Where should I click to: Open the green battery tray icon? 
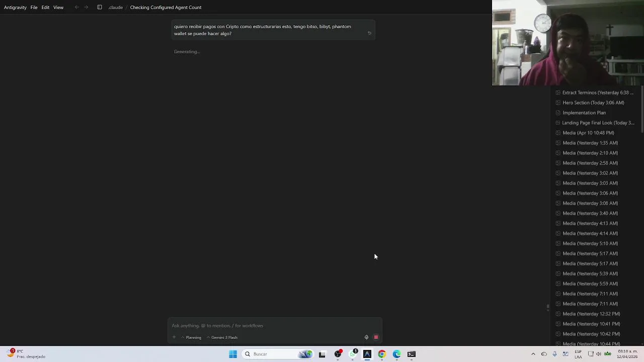tap(608, 354)
